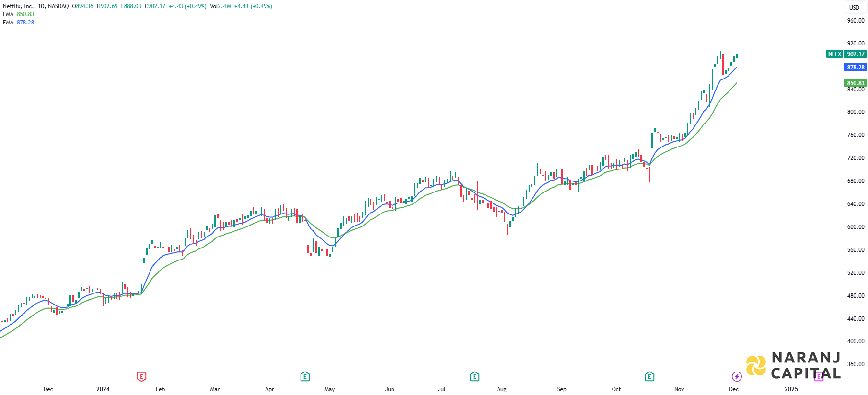Click the green earnings marker near late April
This screenshot has height=395, width=868.
pos(305,377)
